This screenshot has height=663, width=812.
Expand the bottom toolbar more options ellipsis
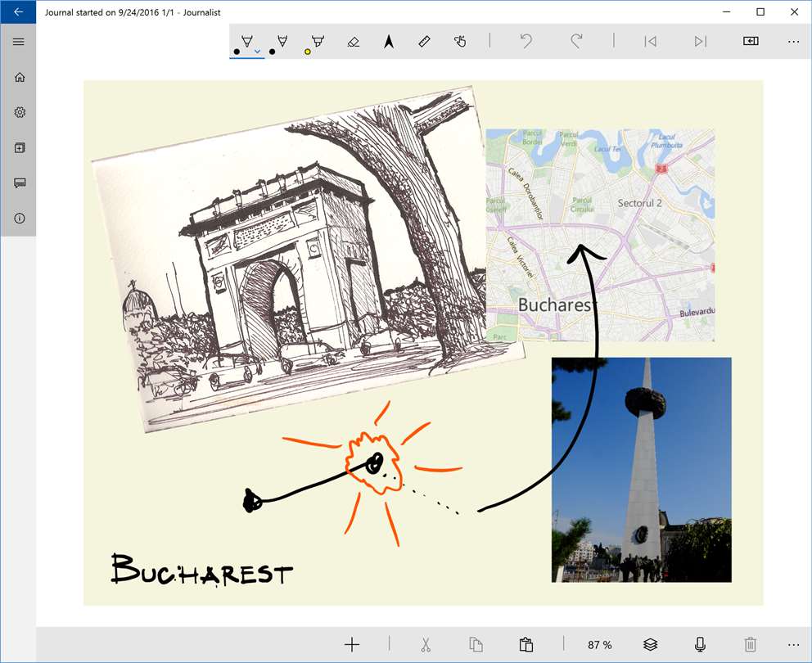[793, 644]
